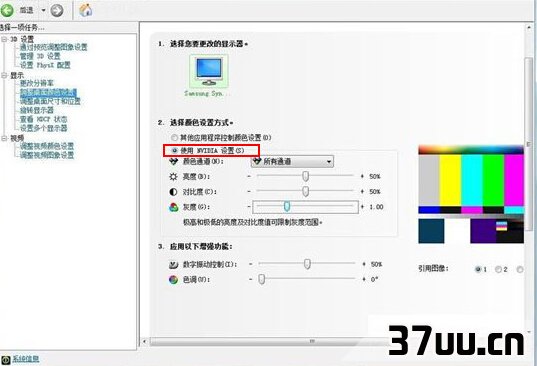Open the System Information link

(26, 359)
